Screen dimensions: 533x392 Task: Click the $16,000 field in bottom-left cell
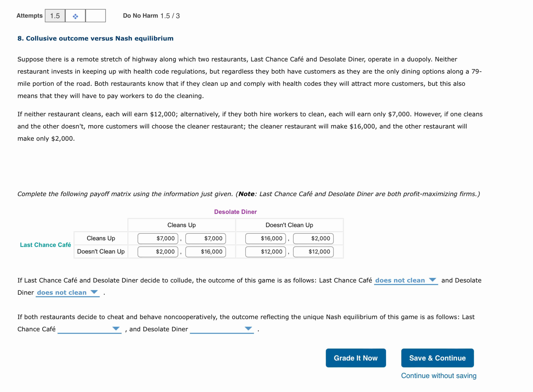[x=205, y=252]
